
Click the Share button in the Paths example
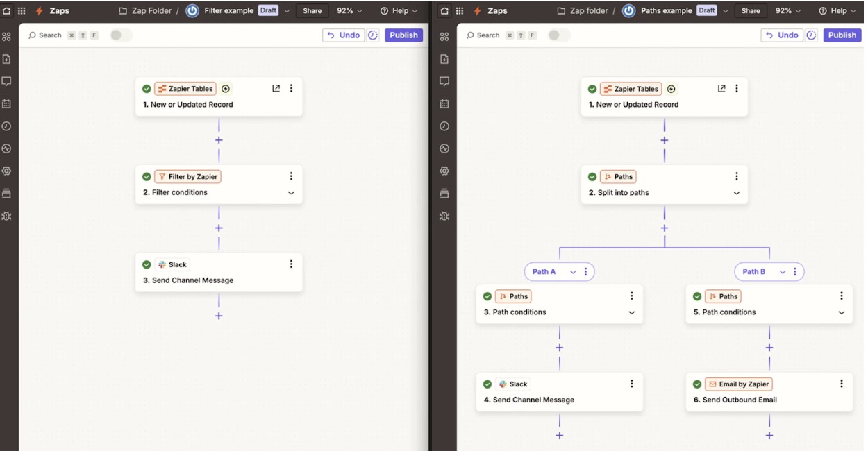point(751,11)
